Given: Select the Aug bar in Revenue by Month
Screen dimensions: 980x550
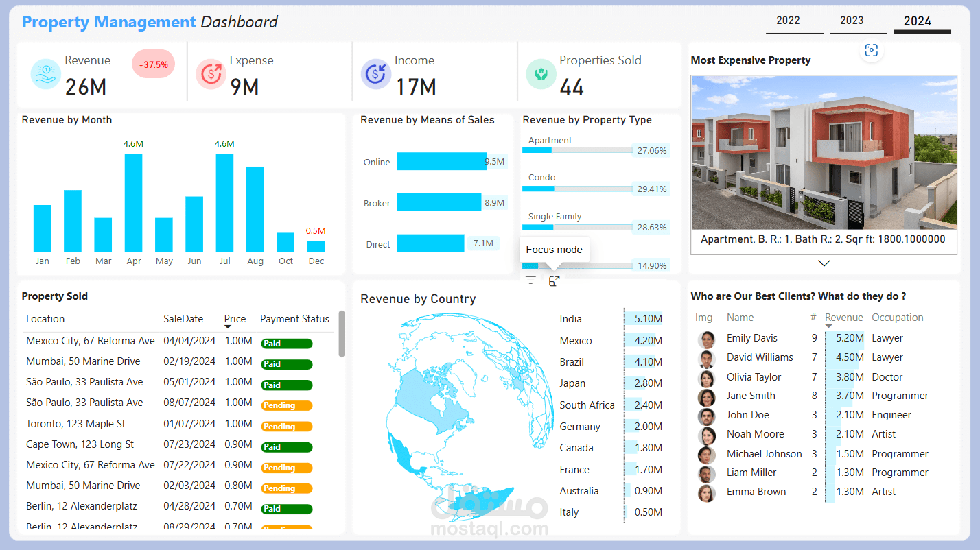Looking at the screenshot, I should point(255,209).
